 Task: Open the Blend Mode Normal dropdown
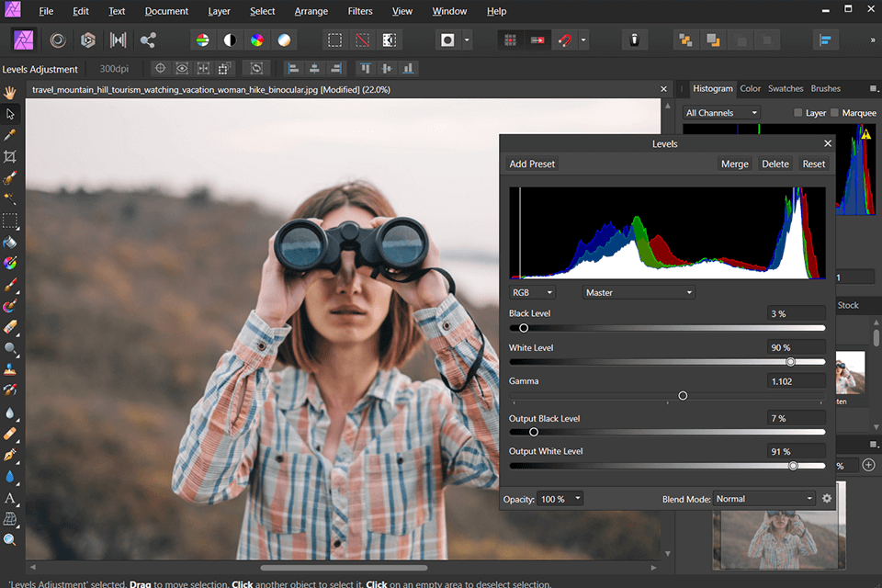[763, 499]
